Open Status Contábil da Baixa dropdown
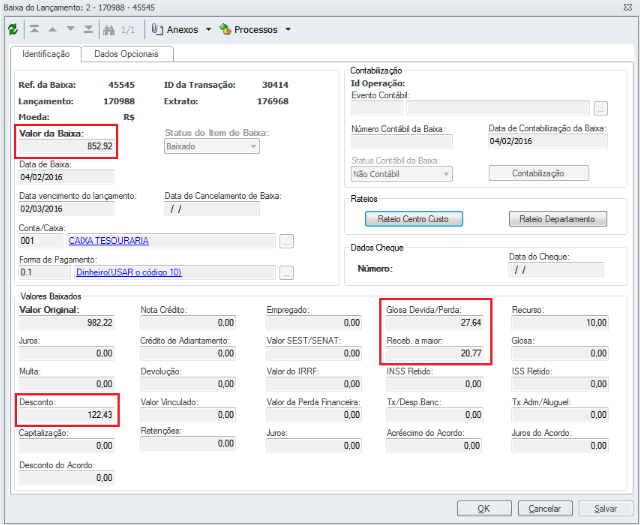This screenshot has height=525, width=640. tap(402, 174)
